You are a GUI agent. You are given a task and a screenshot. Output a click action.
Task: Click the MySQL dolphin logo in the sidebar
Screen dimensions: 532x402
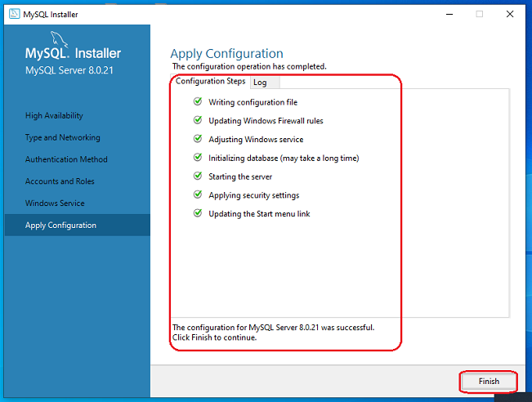59,39
